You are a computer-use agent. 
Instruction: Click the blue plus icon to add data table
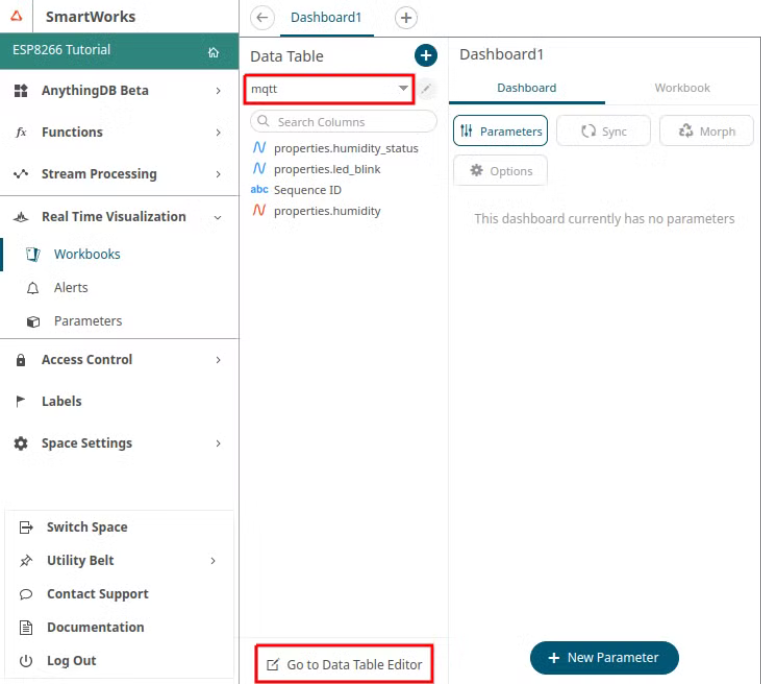tap(425, 56)
